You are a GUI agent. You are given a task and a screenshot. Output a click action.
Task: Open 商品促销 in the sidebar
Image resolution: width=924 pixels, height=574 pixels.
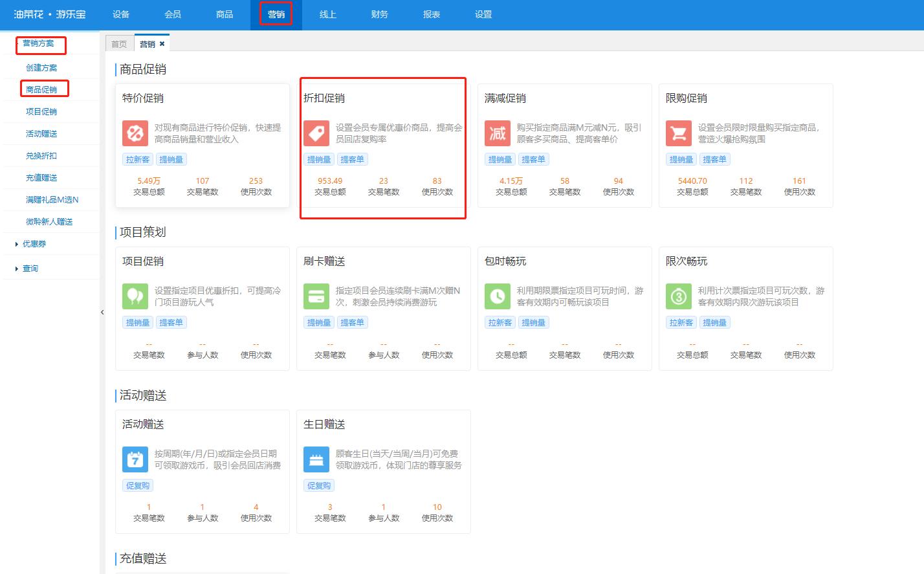(x=41, y=90)
